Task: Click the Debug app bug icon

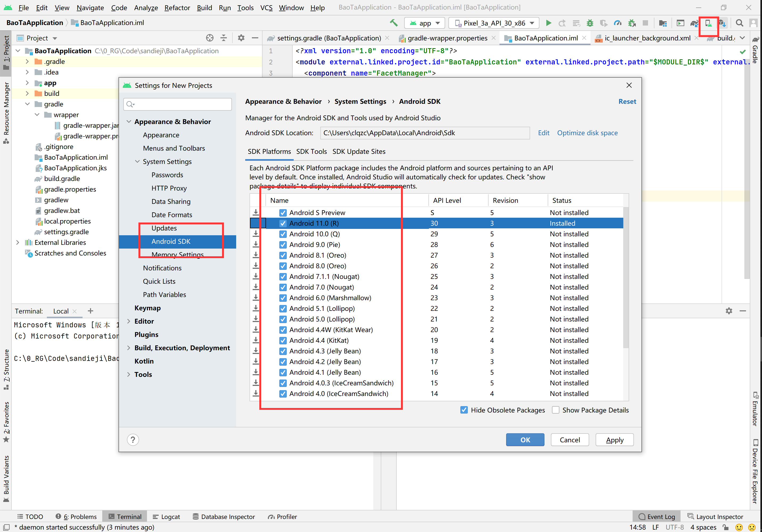Action: pos(590,23)
